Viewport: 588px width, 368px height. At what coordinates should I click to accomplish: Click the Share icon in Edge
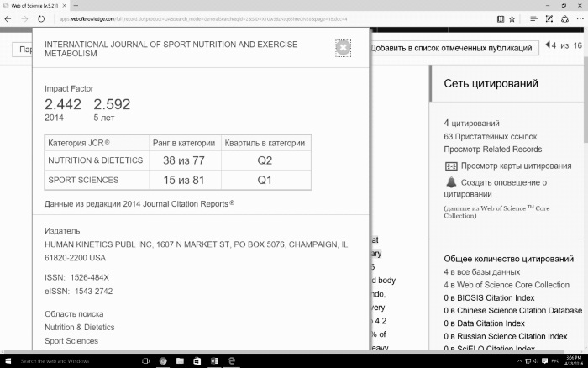564,18
